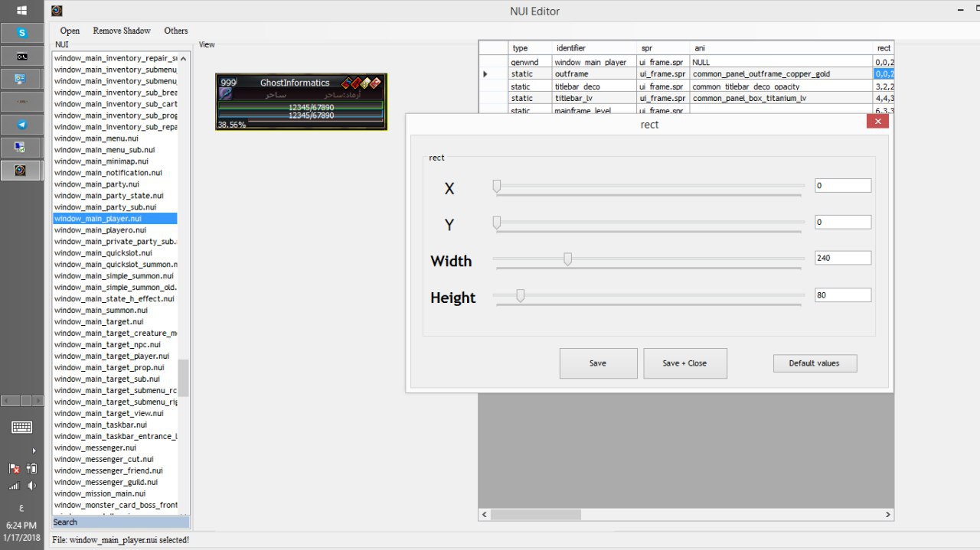Expand the outframe row in the data grid
Viewport: 980px width, 550px height.
click(x=485, y=73)
